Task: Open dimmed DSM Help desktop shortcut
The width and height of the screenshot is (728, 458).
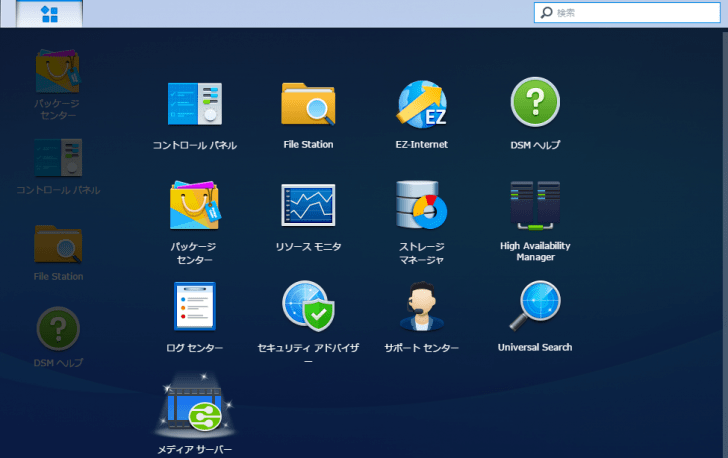Action: (58, 328)
